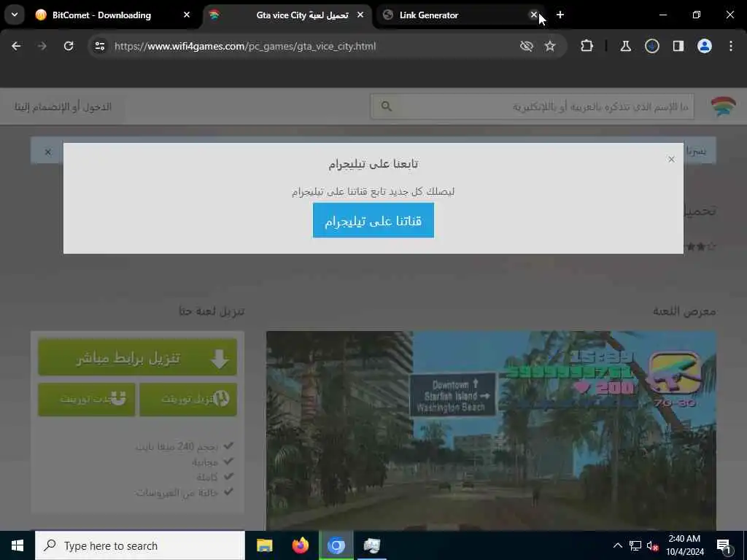
Task: Click the torrent download button
Action: coord(188,399)
